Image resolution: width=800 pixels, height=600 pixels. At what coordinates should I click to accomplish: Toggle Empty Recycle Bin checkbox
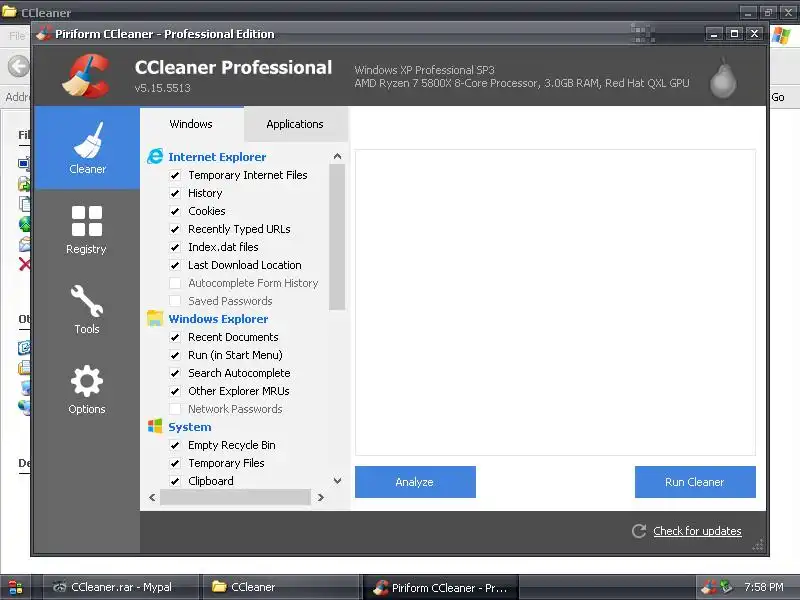pos(175,445)
